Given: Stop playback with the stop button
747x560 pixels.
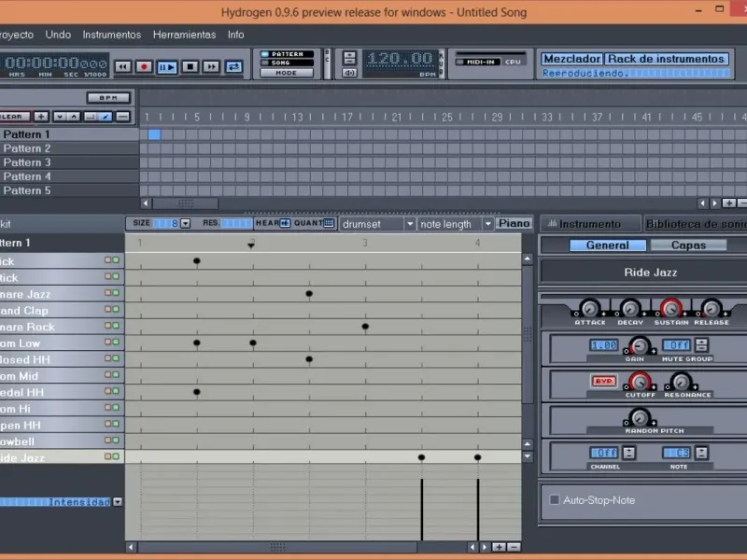Looking at the screenshot, I should (x=190, y=66).
